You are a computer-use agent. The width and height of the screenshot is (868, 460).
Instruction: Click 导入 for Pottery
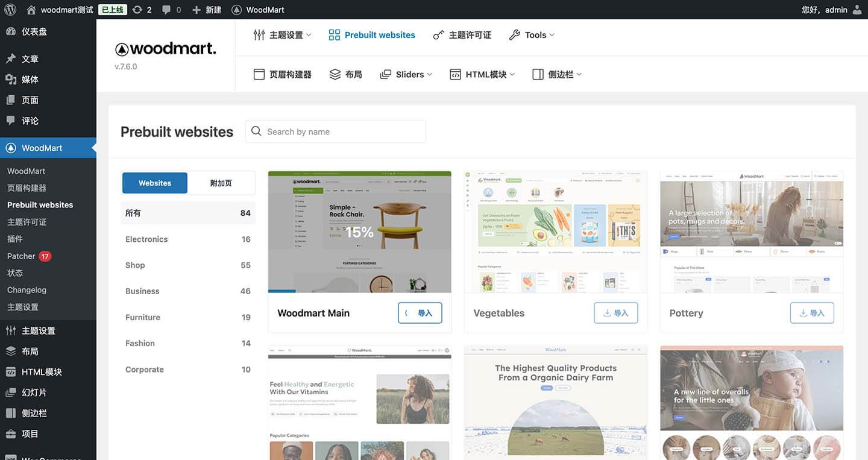pyautogui.click(x=812, y=313)
